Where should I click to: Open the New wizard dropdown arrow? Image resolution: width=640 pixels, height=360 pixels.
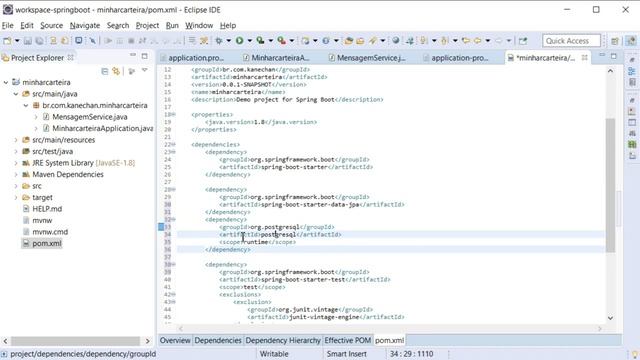pos(17,41)
